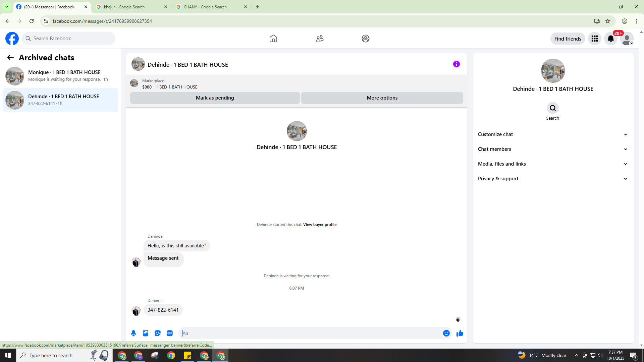Focus the Search Facebook field
The height and width of the screenshot is (362, 644).
68,39
